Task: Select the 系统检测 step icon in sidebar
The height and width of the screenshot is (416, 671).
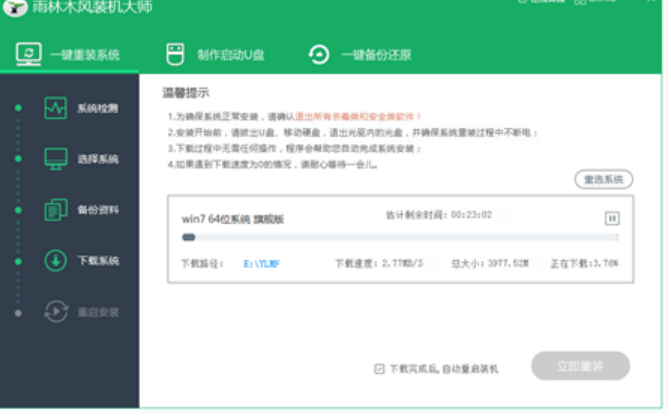Action: 56,108
